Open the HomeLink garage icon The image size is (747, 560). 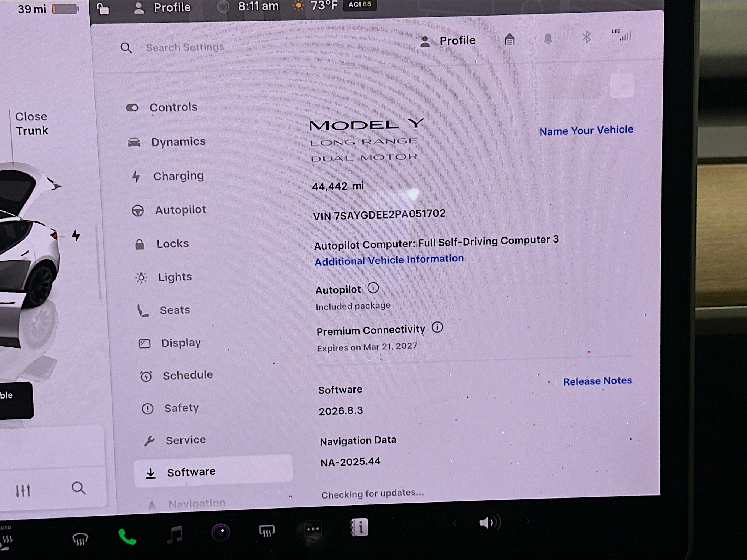pyautogui.click(x=509, y=39)
